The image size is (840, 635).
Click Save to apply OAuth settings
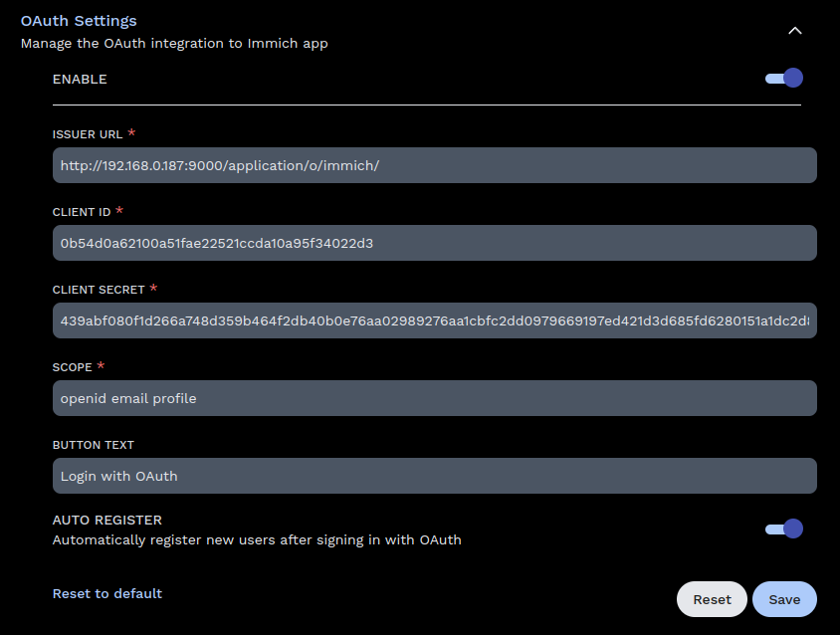[x=784, y=598]
